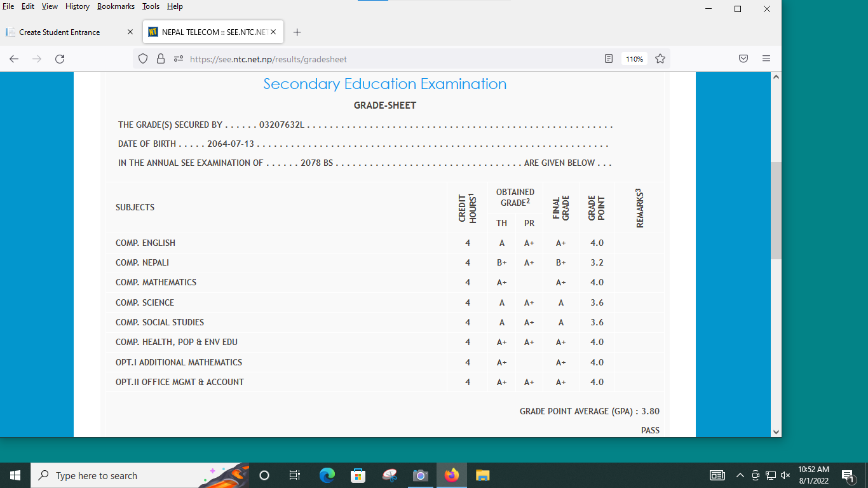Close the NEPAL TELECOM tab
This screenshot has height=488, width=868.
click(273, 32)
